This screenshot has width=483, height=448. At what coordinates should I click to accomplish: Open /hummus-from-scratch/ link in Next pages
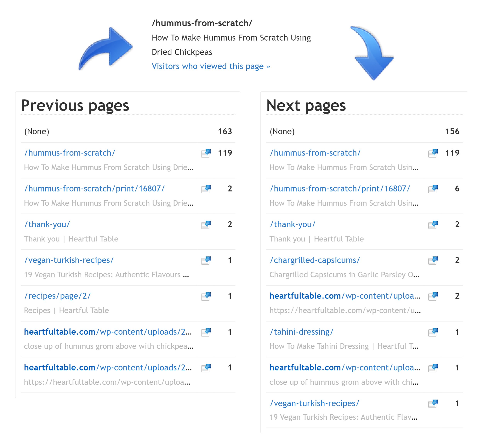coord(315,153)
